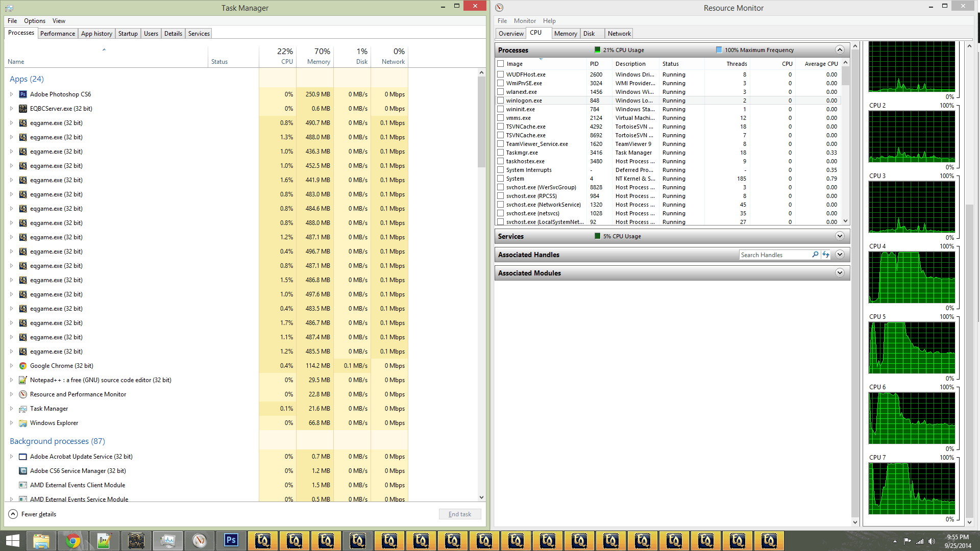The width and height of the screenshot is (980, 551).
Task: Click the Fewer details arrow icon
Action: pos(13,514)
